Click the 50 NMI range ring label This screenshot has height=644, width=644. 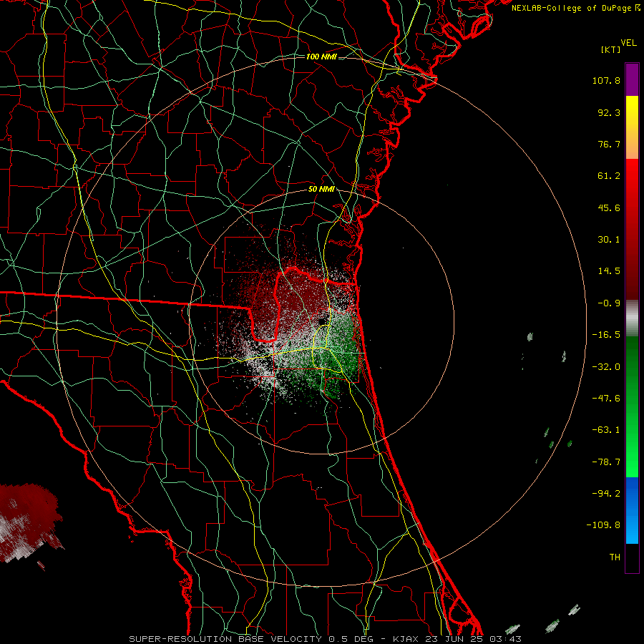[321, 190]
